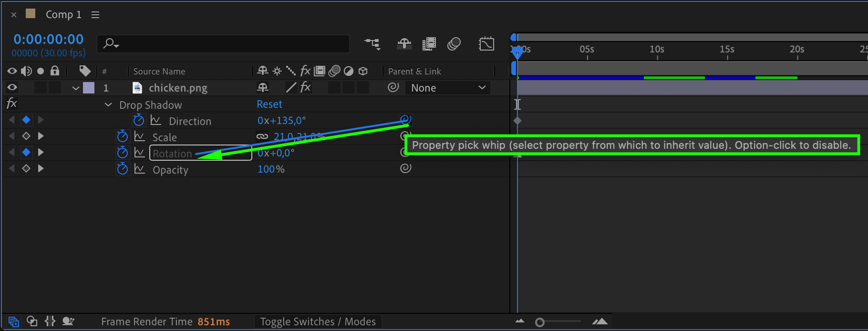This screenshot has height=331, width=868.
Task: Toggle the Scale constrain proportions link
Action: point(262,136)
